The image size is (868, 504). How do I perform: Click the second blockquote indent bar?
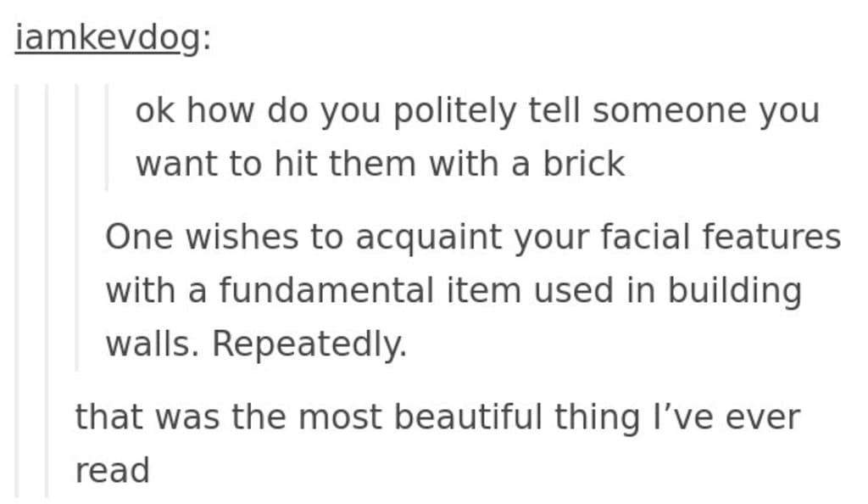click(47, 291)
